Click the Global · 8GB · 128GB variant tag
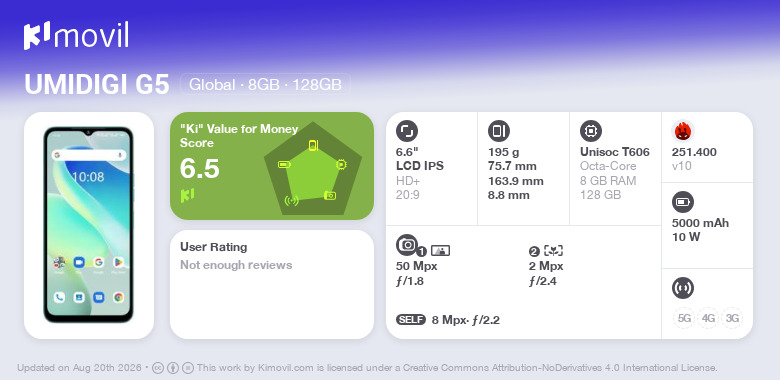The height and width of the screenshot is (380, 780). (265, 85)
